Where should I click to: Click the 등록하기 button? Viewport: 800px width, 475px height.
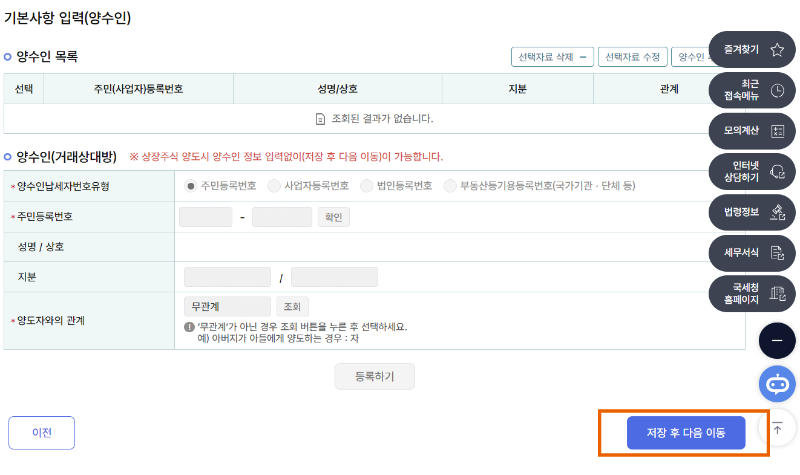[374, 377]
